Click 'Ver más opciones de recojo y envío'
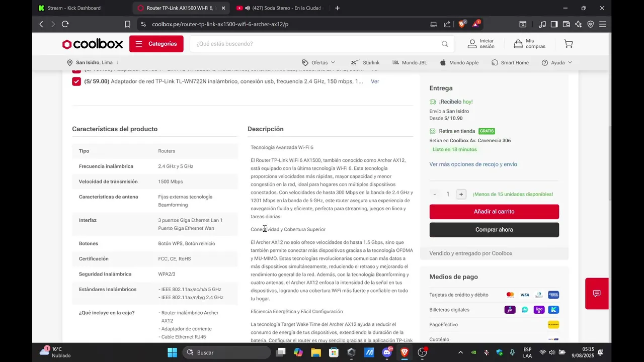Viewport: 644px width, 362px height. (473, 164)
